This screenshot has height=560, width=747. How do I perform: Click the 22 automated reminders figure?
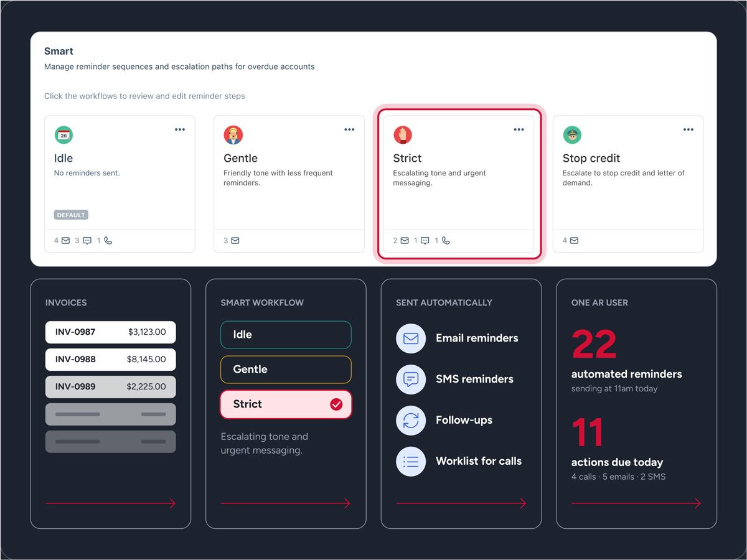coord(594,345)
